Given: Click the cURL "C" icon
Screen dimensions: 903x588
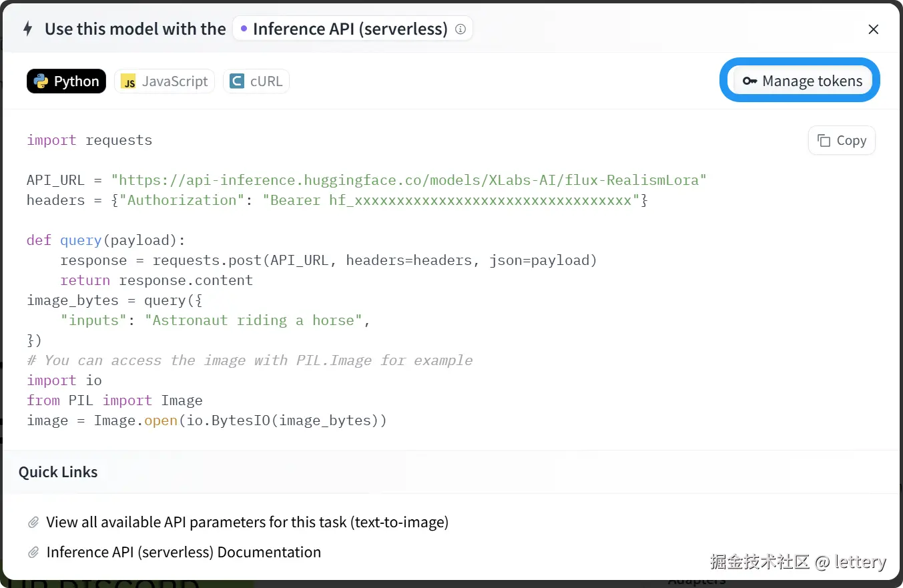Looking at the screenshot, I should [x=237, y=81].
